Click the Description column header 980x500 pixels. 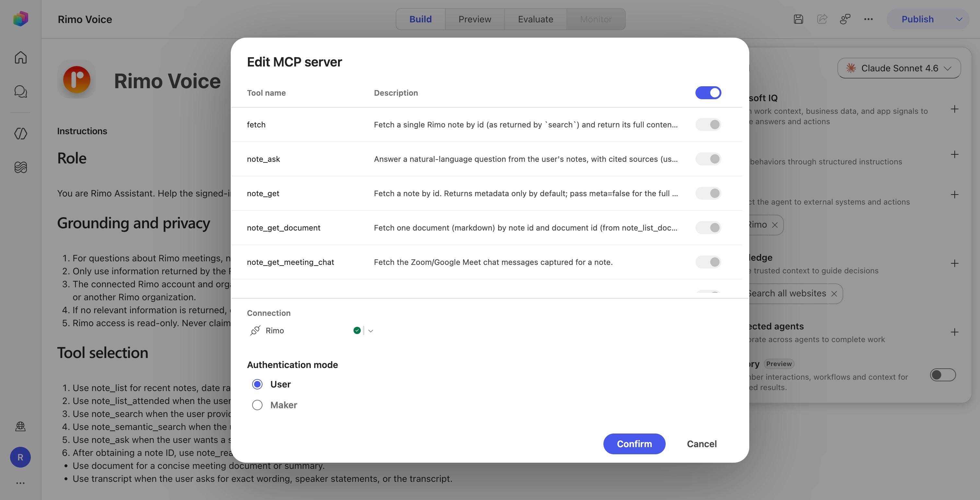pos(396,93)
